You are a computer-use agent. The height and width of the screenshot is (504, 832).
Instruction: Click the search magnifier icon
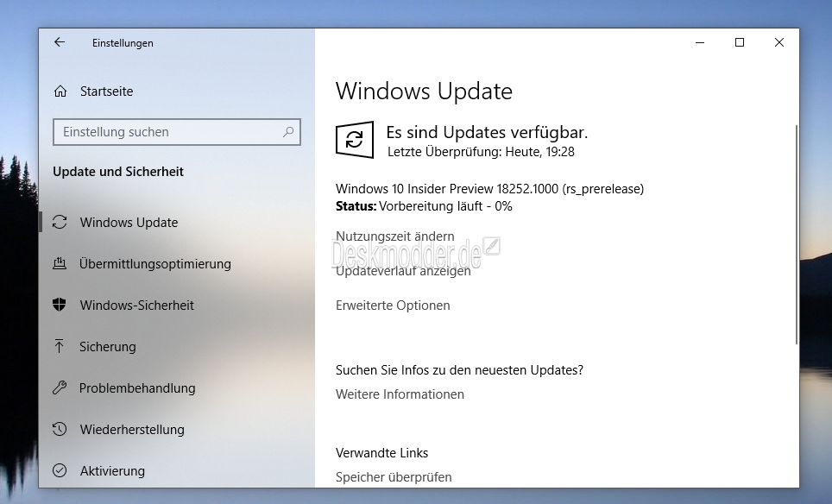[288, 131]
